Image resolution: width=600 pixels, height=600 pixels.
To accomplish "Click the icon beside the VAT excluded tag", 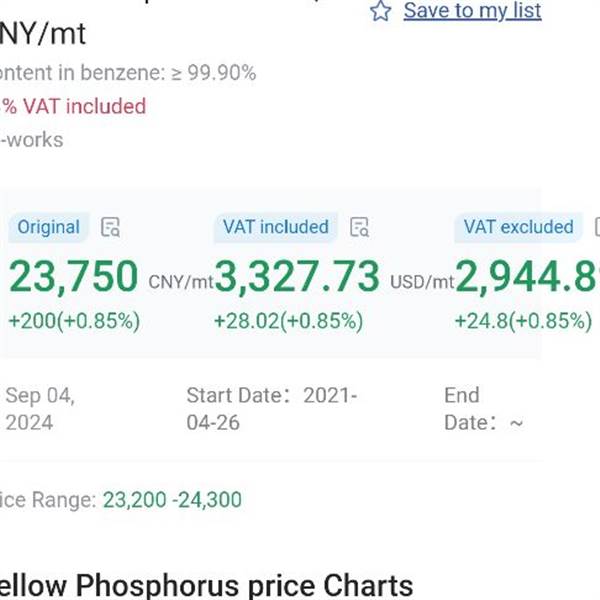I will coord(596,227).
